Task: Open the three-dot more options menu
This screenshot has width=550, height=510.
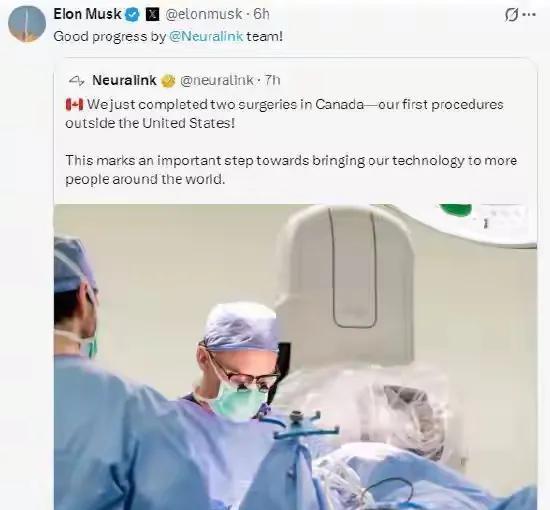Action: click(529, 15)
